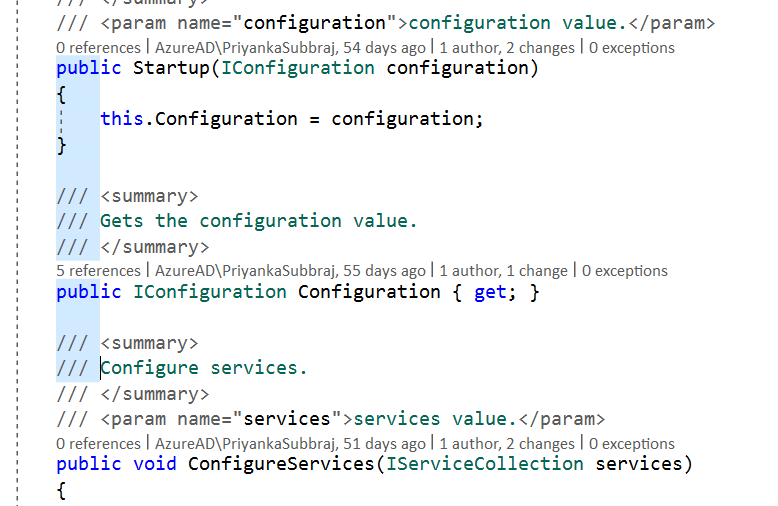Click the IServiceCollection type name

point(485,464)
